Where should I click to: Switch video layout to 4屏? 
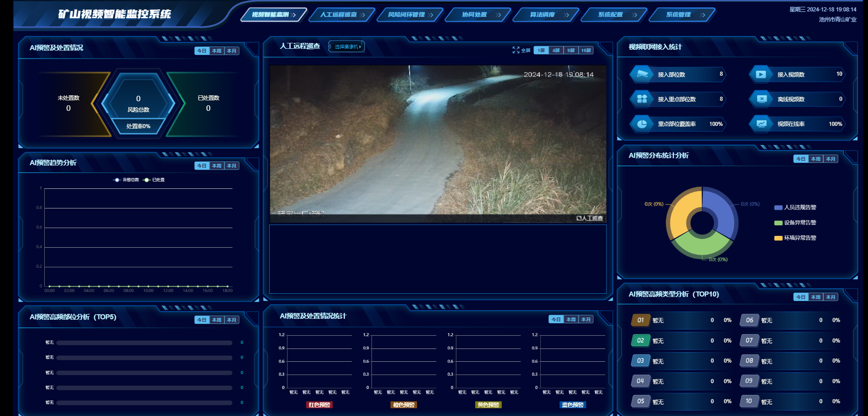[x=556, y=50]
